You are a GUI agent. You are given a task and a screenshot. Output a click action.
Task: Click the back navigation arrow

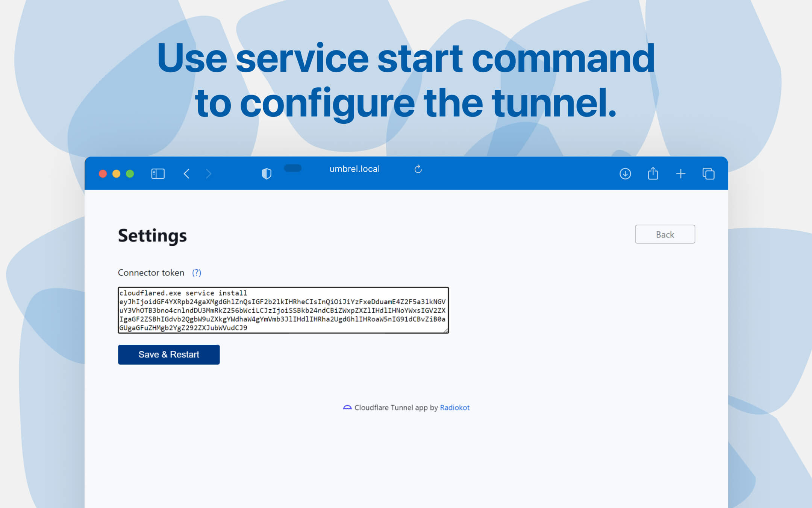click(186, 173)
